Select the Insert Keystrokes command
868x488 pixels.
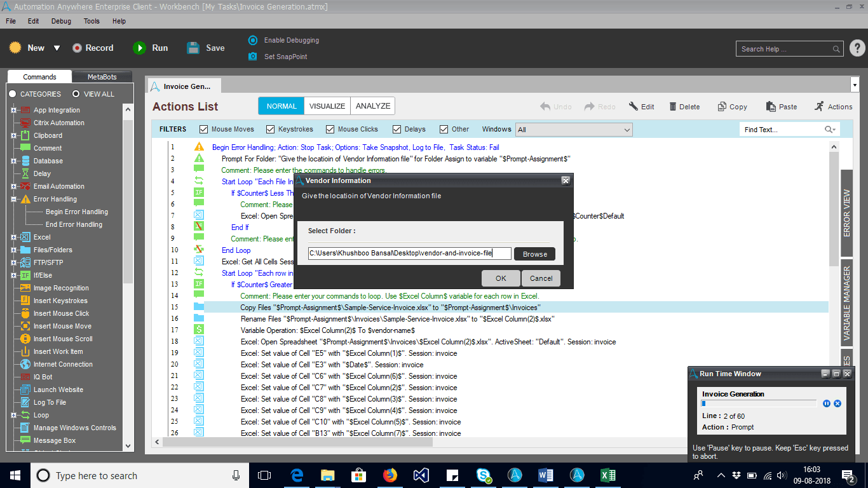pyautogui.click(x=60, y=301)
